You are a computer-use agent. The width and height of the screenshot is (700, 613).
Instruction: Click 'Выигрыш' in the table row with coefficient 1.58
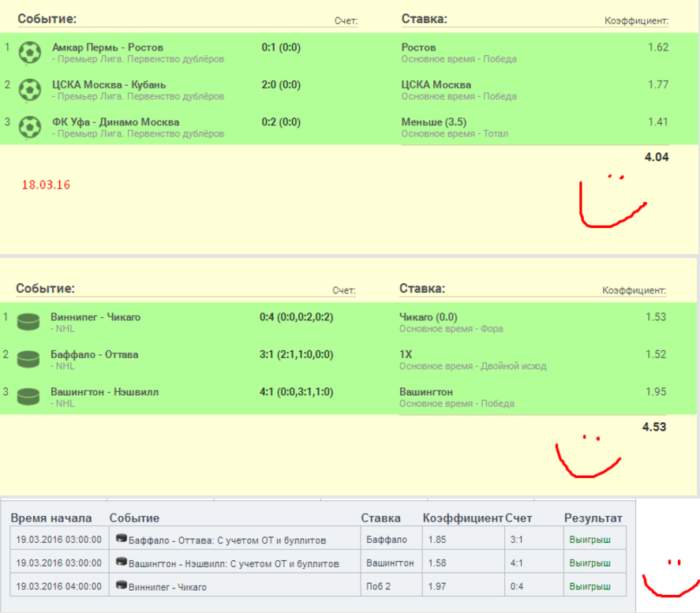(x=590, y=563)
